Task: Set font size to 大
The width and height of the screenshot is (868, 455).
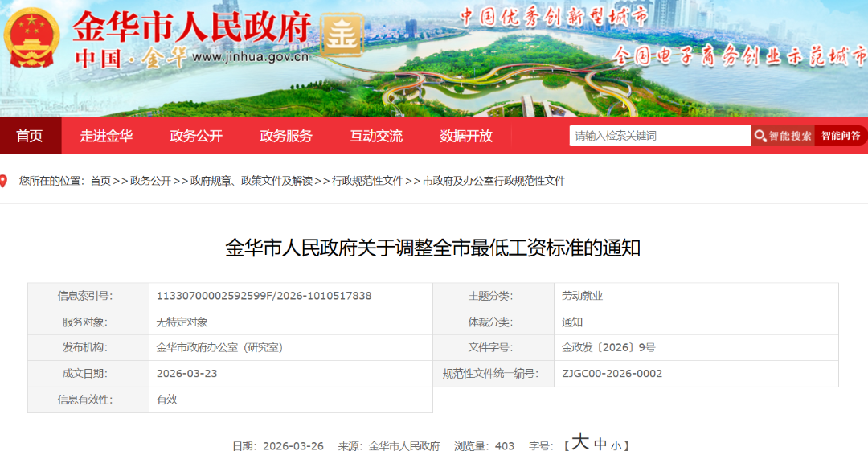Action: coord(580,442)
